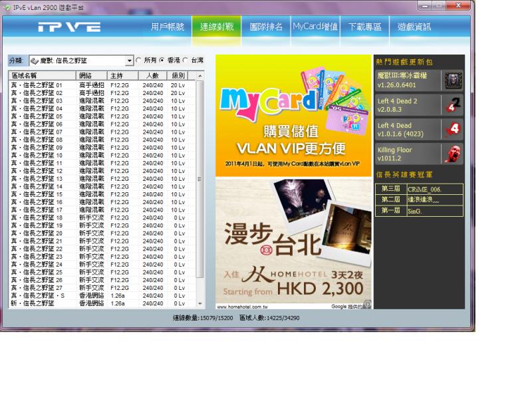Viewport: 532px width, 399px height.
Task: Select room 真‧信長之野望 27
Action: (x=102, y=288)
